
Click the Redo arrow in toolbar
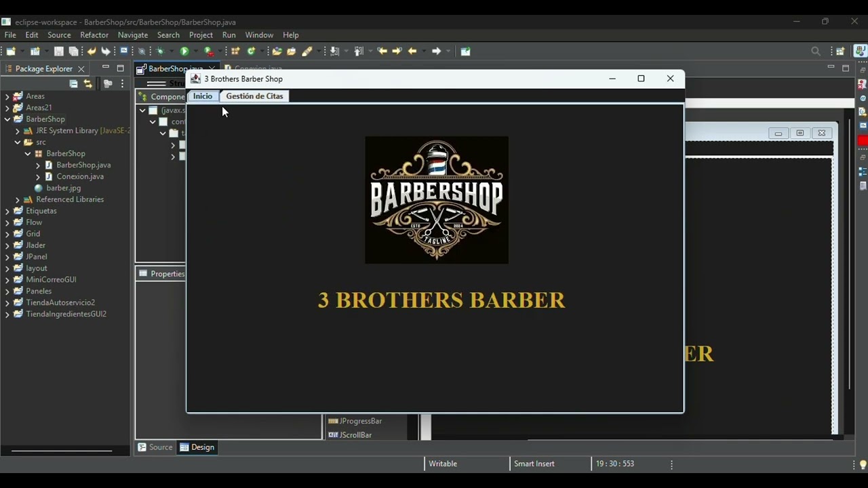[x=106, y=51]
